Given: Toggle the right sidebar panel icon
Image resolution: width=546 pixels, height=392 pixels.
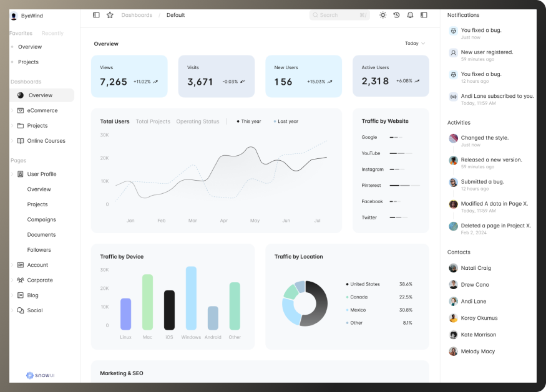Looking at the screenshot, I should point(424,15).
